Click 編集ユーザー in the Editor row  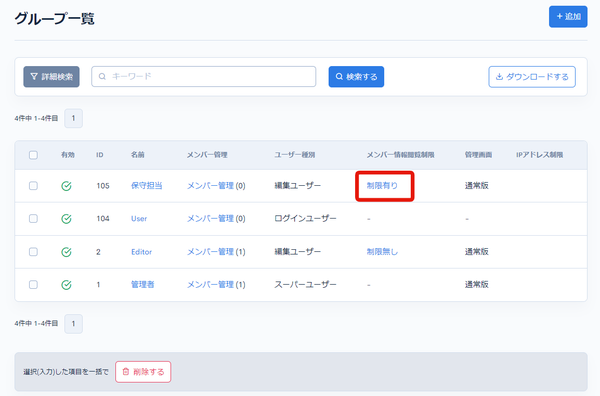click(298, 252)
